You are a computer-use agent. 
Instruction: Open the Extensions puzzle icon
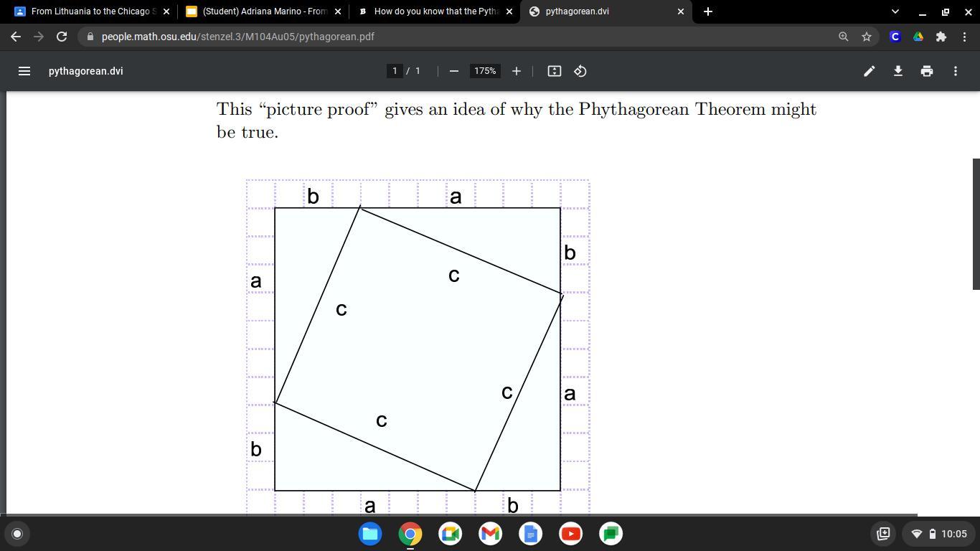[941, 37]
